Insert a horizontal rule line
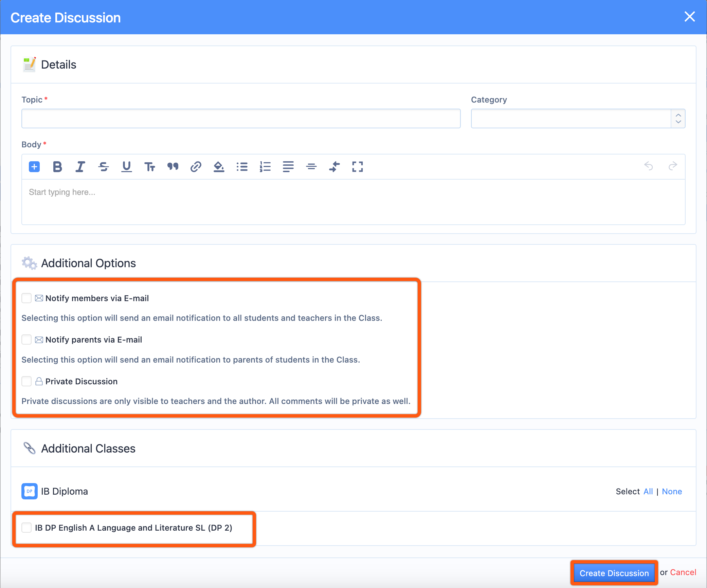 click(311, 167)
